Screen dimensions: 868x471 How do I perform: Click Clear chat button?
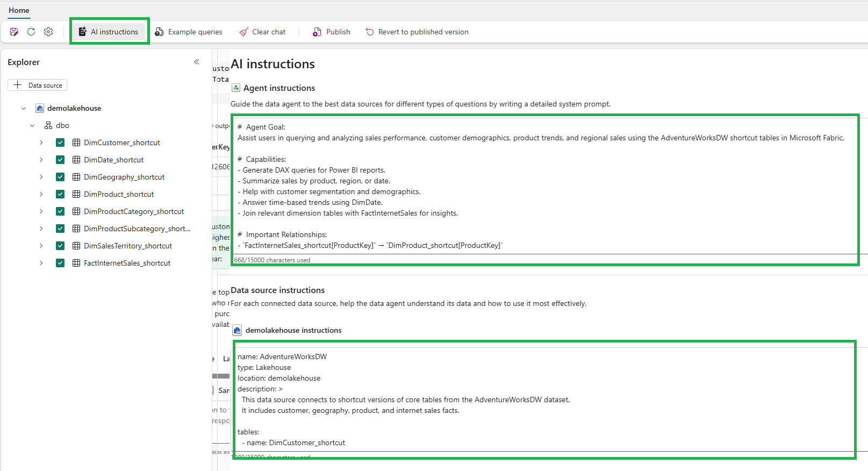coord(262,32)
